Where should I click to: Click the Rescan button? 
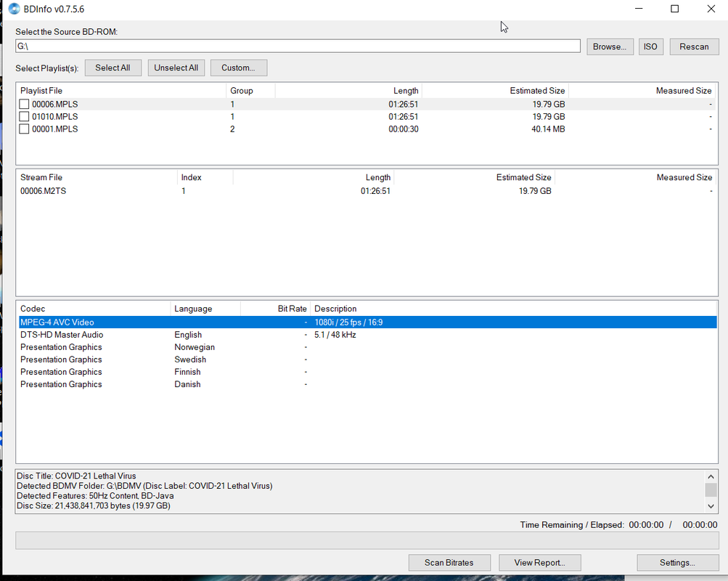(x=694, y=47)
